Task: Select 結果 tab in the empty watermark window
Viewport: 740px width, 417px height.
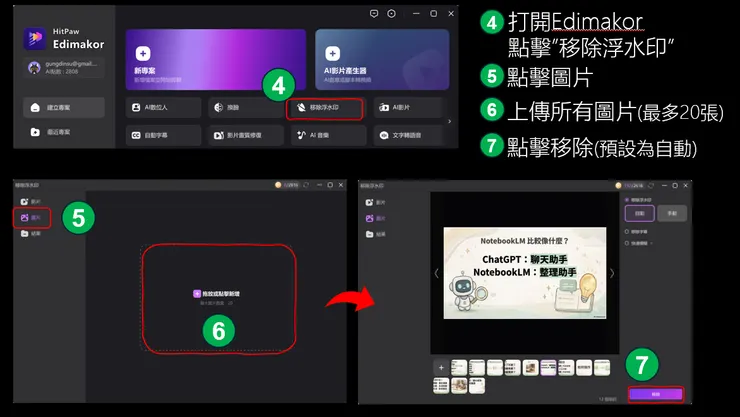Action: pos(31,234)
